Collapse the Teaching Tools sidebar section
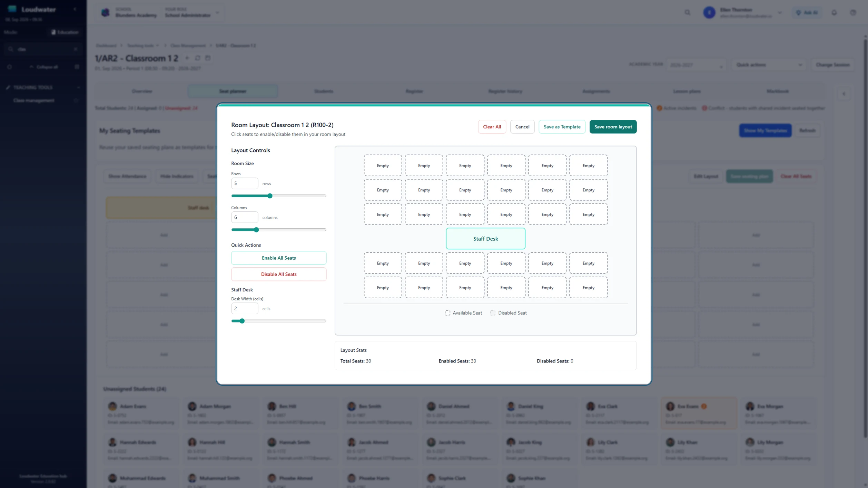This screenshot has width=868, height=488. pos(78,88)
